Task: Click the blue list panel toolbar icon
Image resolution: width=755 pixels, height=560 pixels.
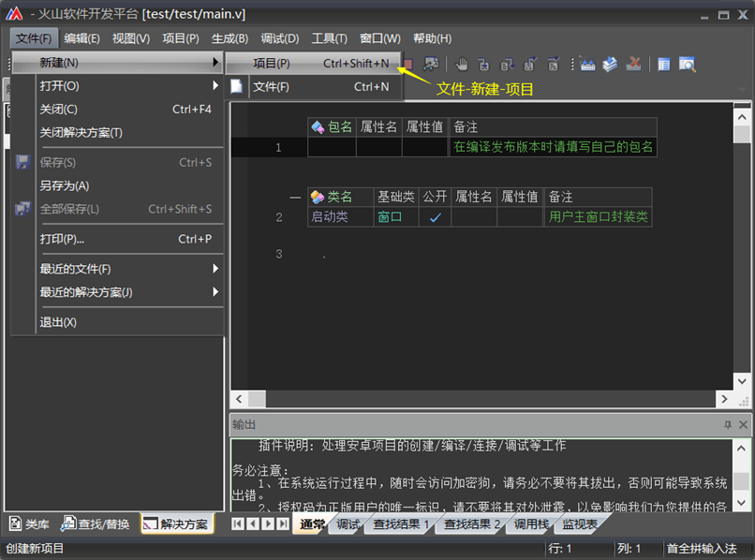Action: pos(664,64)
